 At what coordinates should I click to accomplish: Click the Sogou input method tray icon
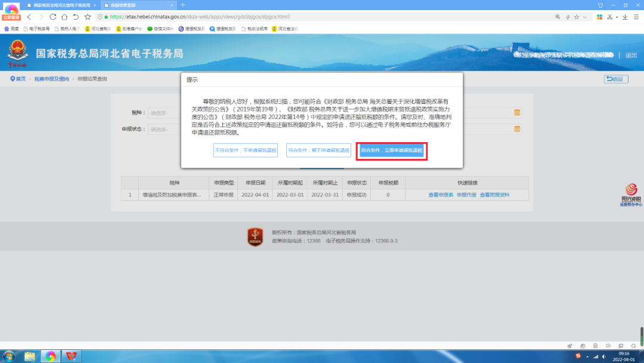[x=578, y=356]
